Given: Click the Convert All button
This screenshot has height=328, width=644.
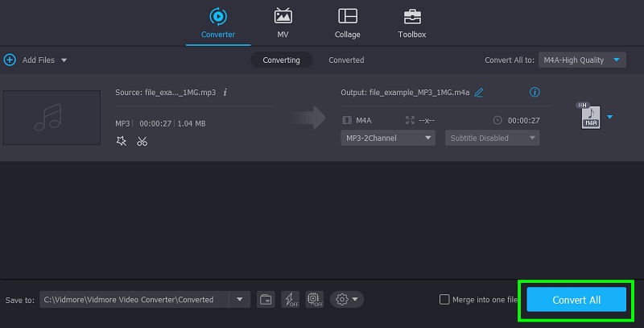Looking at the screenshot, I should tap(576, 300).
